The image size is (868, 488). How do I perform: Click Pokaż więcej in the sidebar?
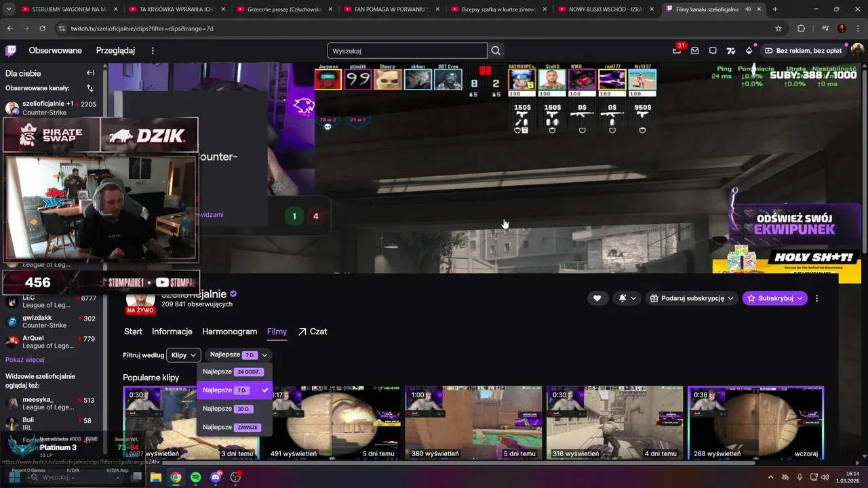pos(25,360)
